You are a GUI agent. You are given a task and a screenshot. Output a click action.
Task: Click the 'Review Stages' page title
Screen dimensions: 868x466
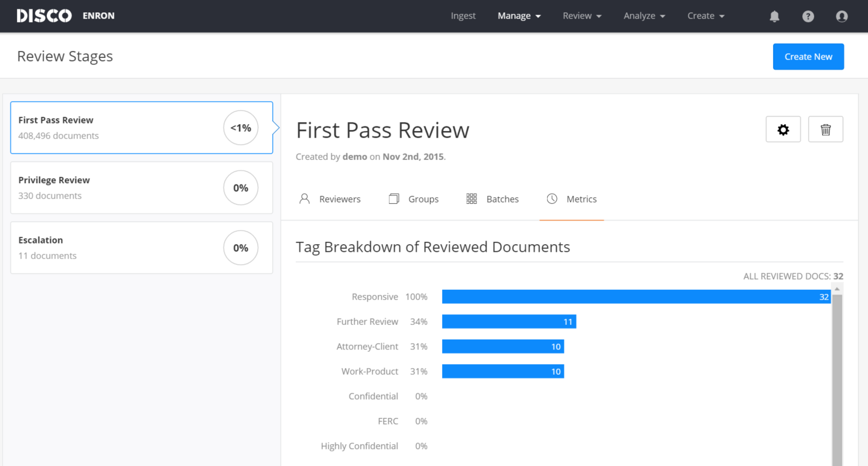point(65,56)
